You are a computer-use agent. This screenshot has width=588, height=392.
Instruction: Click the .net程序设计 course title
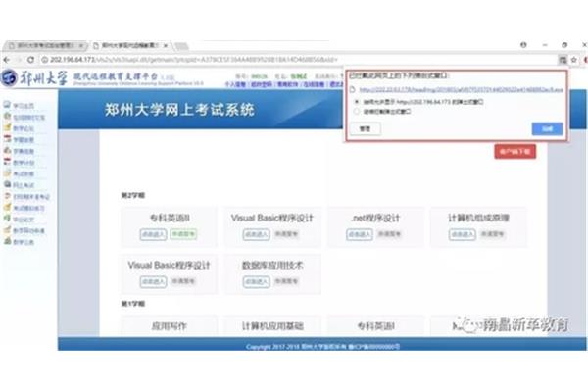coord(375,218)
